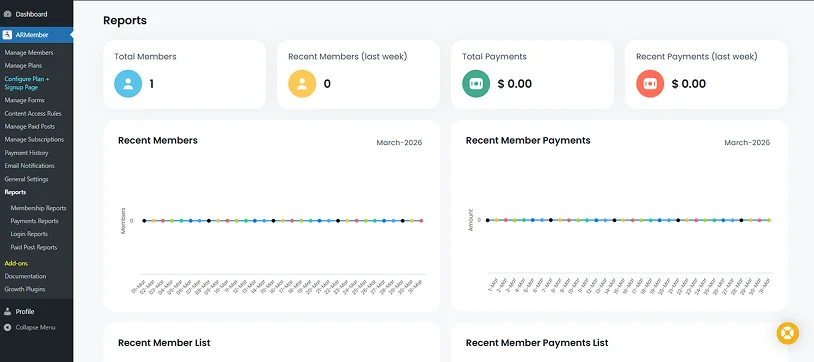This screenshot has height=362, width=814.
Task: Click the ARMember logo icon in sidebar
Action: coord(7,35)
